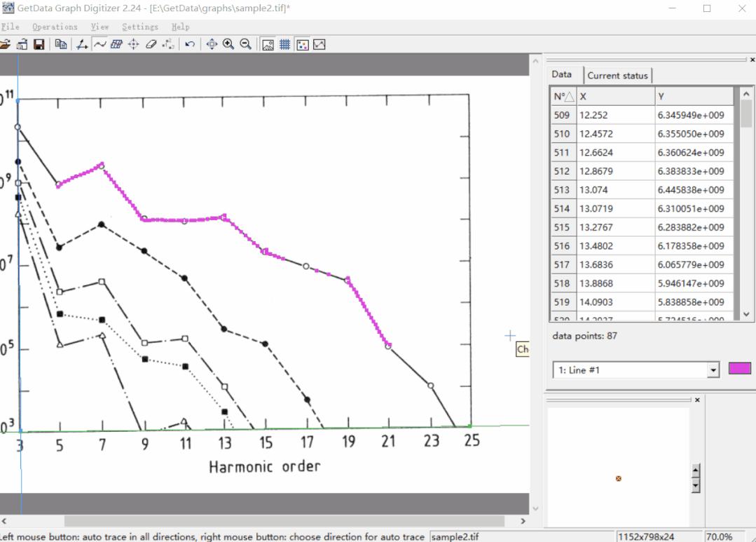Click the Undo arrow icon
The height and width of the screenshot is (542, 756).
point(190,44)
